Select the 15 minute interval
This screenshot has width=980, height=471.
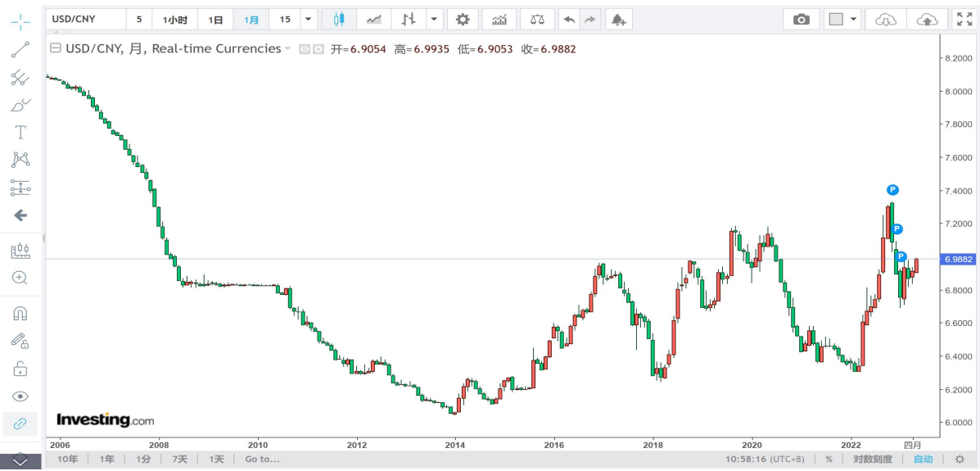(285, 20)
